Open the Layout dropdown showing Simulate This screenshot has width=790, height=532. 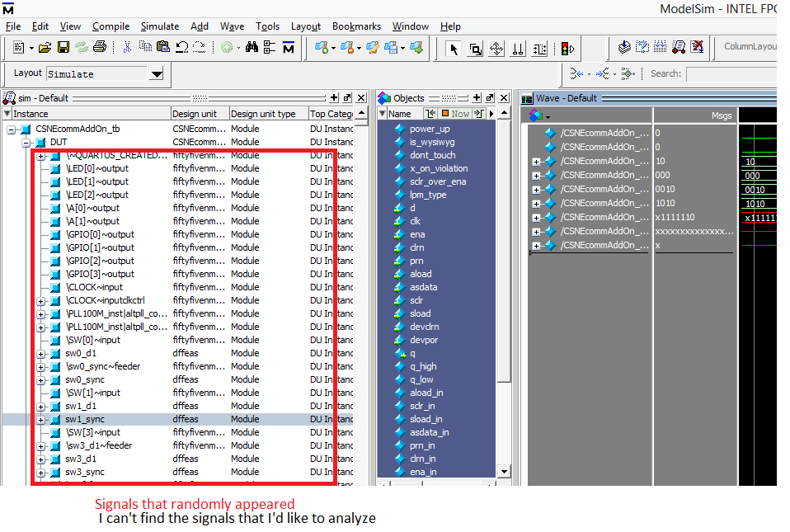156,73
